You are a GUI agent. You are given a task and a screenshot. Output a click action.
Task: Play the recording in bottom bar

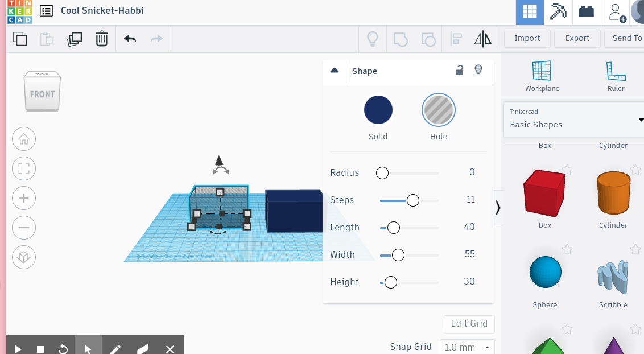[18, 349]
